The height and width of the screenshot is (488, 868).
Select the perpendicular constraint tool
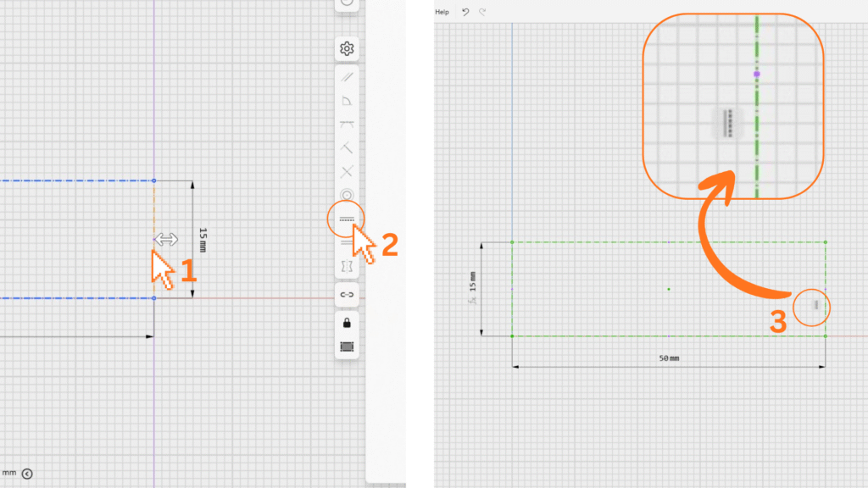pos(347,101)
